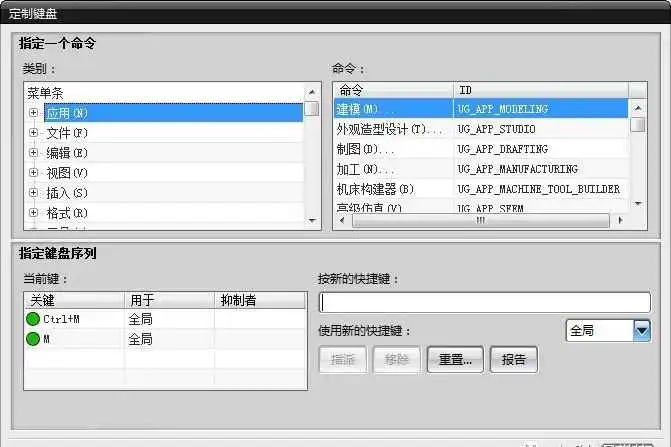
Task: Select the 加工(N) command row
Action: click(481, 169)
